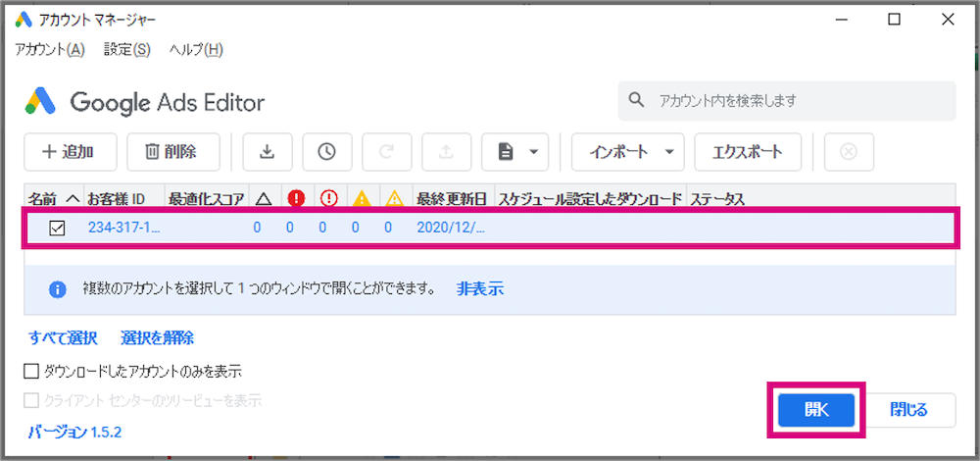Click the すべて選択 link

[63, 338]
